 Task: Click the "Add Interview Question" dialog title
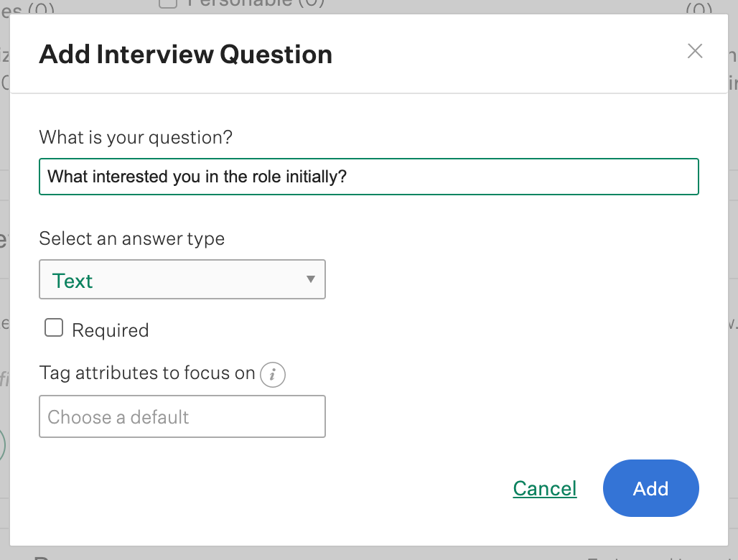click(x=185, y=55)
